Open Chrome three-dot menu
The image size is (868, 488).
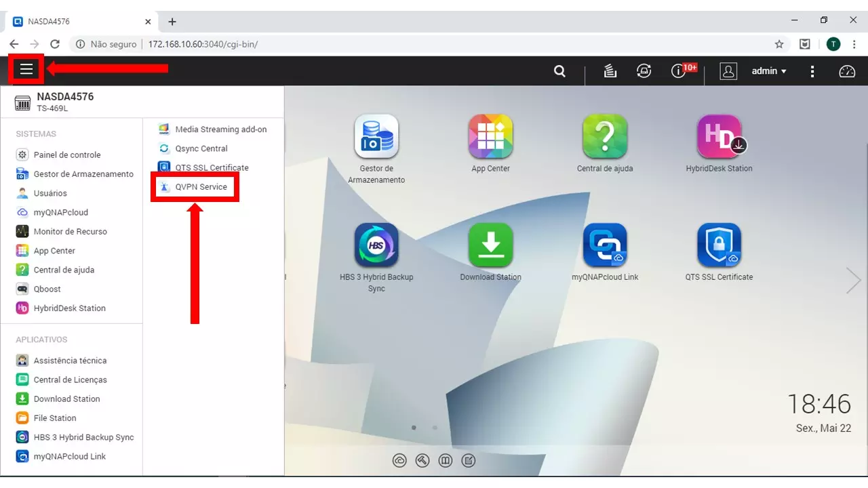tap(854, 44)
